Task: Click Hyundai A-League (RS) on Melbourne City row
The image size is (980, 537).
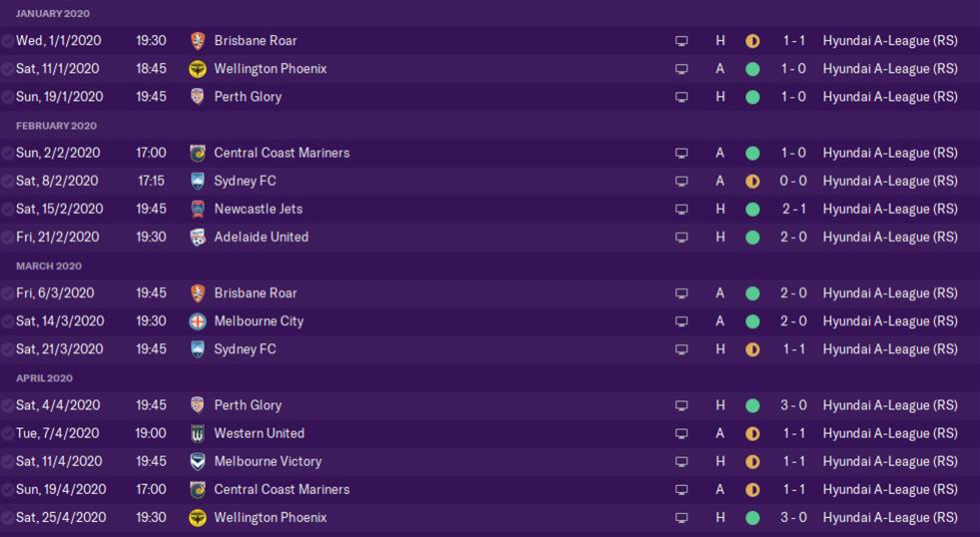Action: pos(890,321)
